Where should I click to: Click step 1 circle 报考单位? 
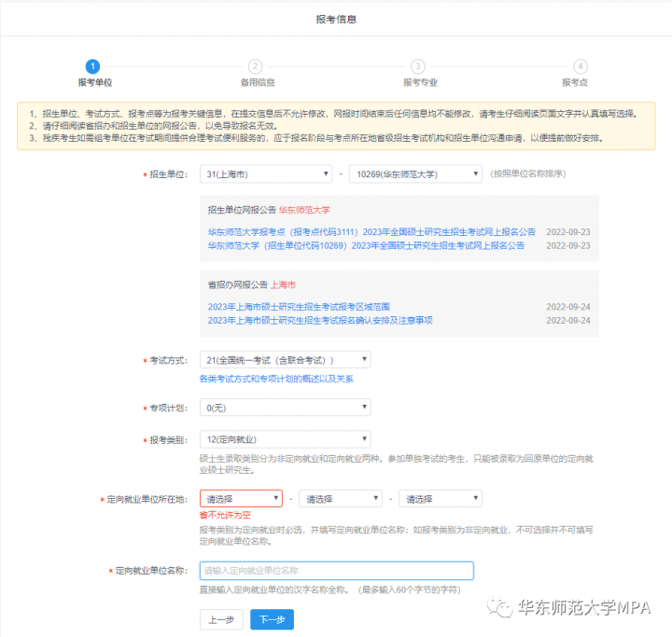coord(92,66)
